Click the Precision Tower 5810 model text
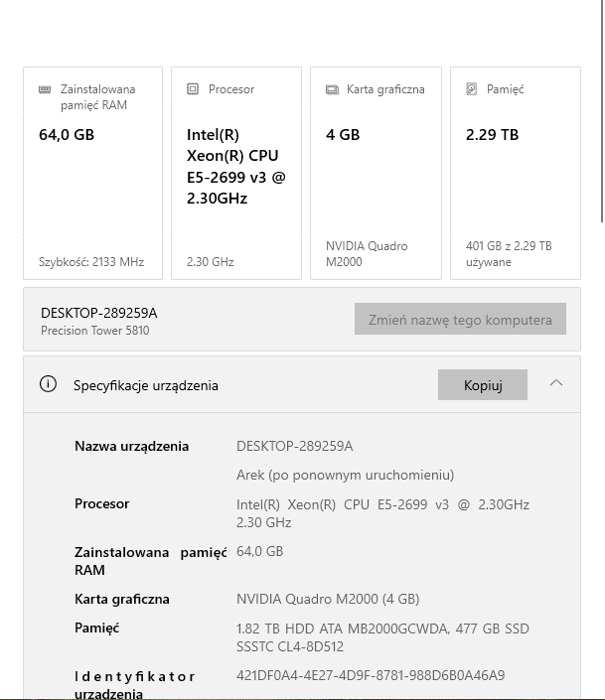The height and width of the screenshot is (700, 605). [x=94, y=331]
